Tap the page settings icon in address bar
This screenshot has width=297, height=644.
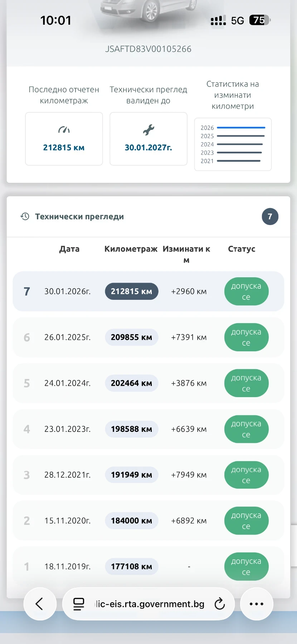point(79,604)
